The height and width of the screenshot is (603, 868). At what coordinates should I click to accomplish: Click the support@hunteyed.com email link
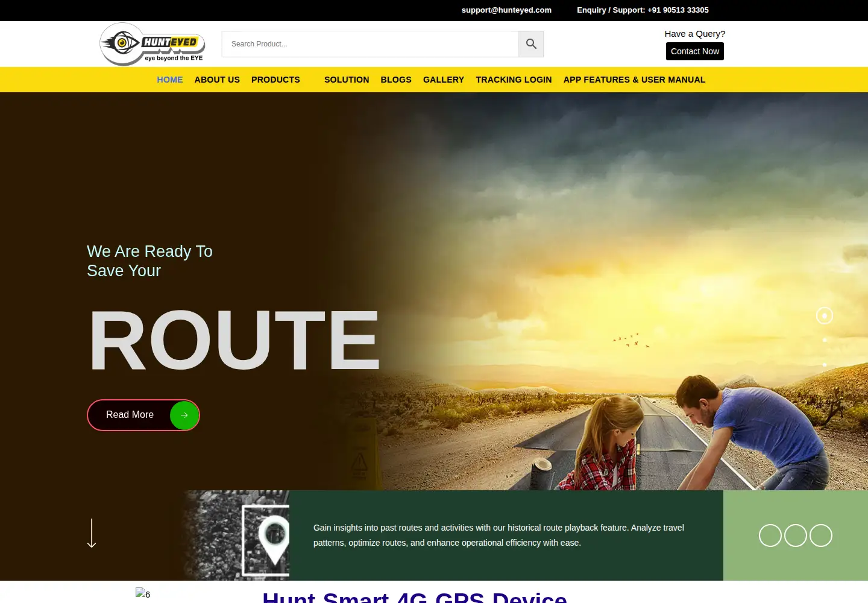pyautogui.click(x=506, y=10)
